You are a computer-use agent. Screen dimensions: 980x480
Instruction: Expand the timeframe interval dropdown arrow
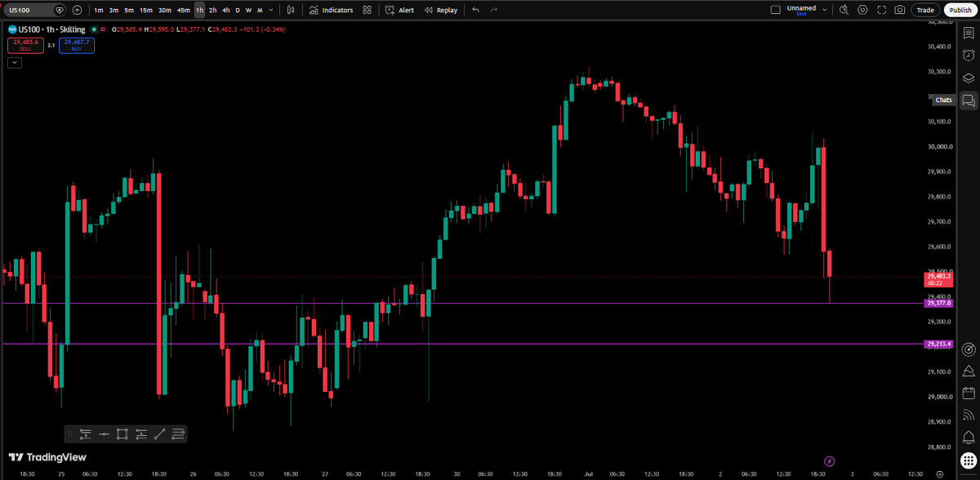point(271,10)
